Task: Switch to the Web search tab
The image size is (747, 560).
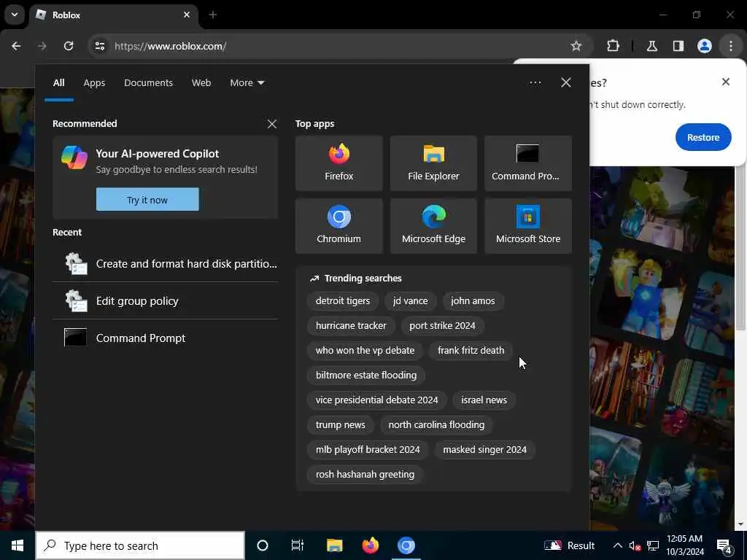Action: 201,83
